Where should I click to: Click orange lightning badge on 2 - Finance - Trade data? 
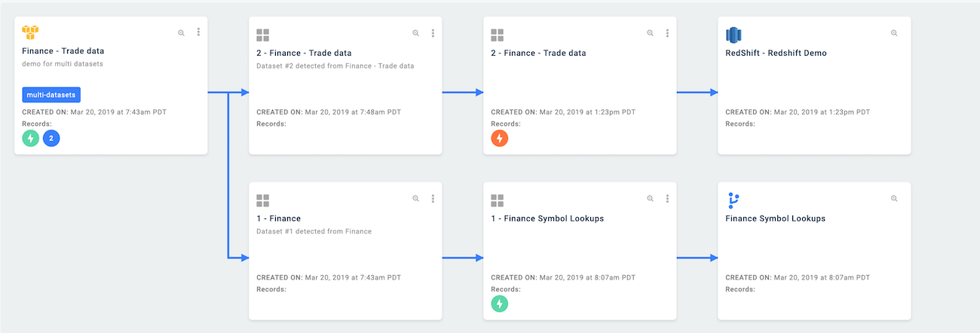coord(499,139)
